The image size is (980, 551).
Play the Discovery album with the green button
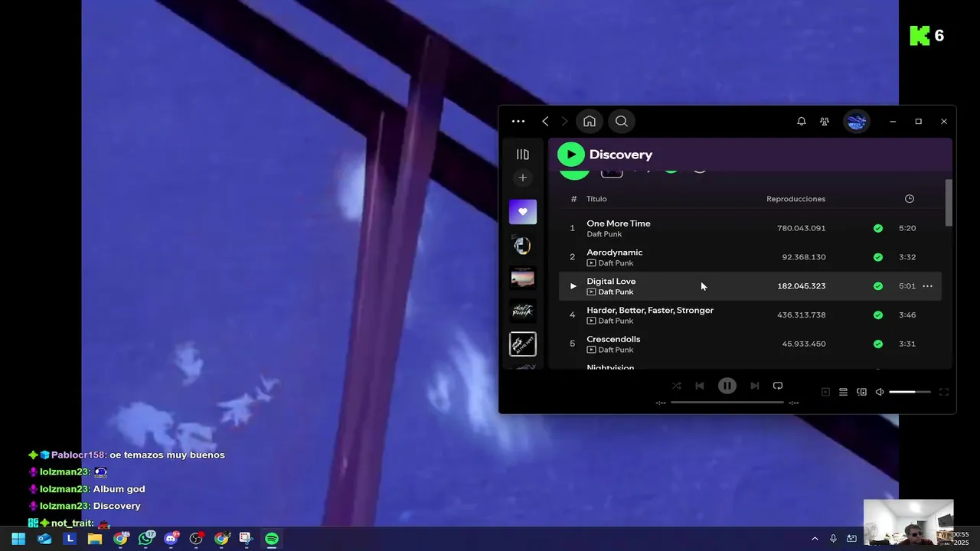point(571,155)
